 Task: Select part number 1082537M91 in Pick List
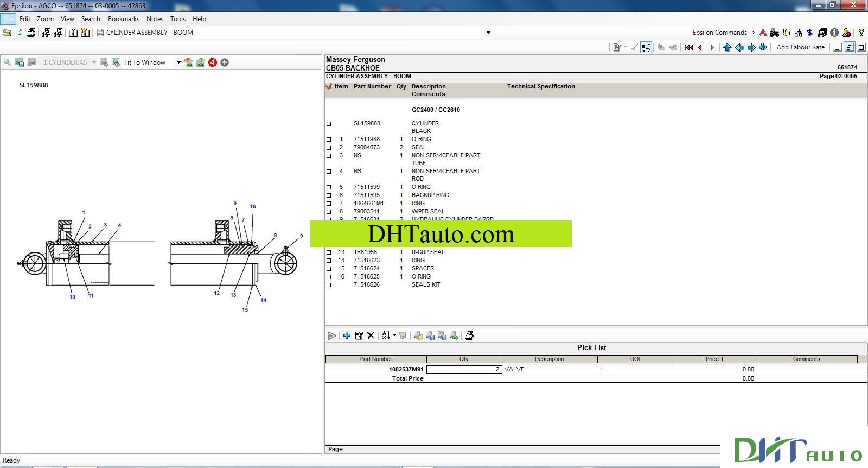click(406, 369)
